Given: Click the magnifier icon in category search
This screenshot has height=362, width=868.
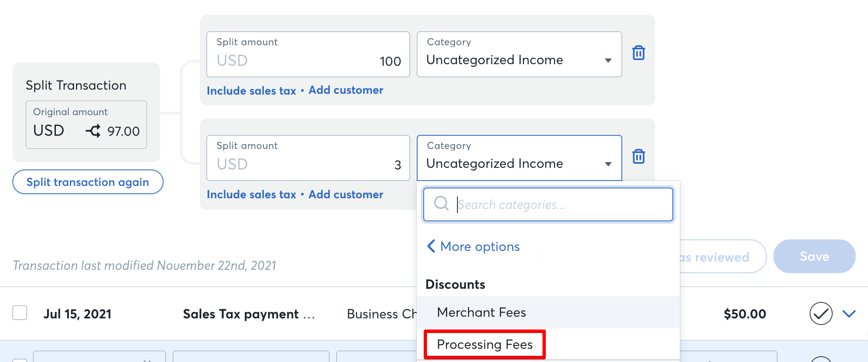Looking at the screenshot, I should coord(441,203).
